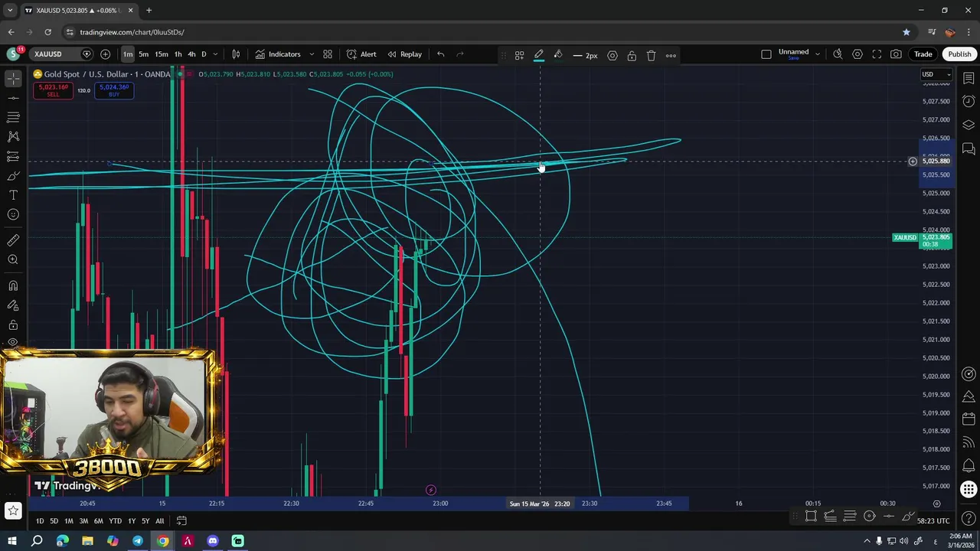Expand the Unnamed layout dropdown
This screenshot has width=980, height=551.
(x=818, y=54)
